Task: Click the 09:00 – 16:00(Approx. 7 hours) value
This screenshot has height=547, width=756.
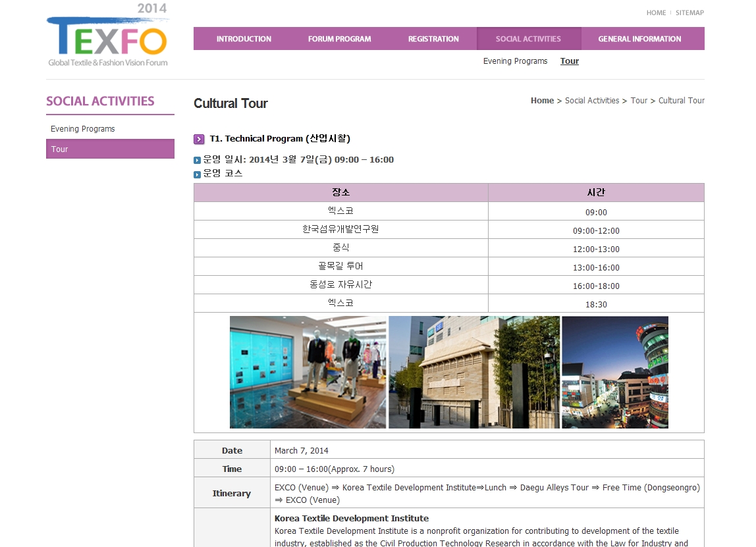Action: [x=335, y=469]
